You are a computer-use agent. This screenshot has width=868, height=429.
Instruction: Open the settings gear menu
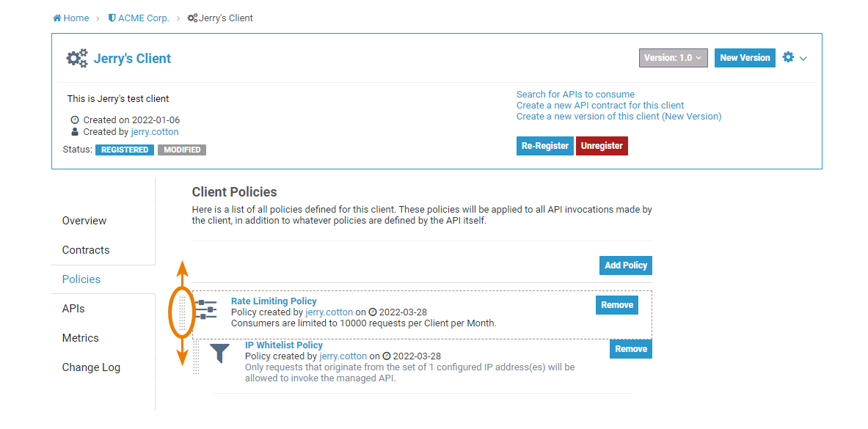coord(794,57)
